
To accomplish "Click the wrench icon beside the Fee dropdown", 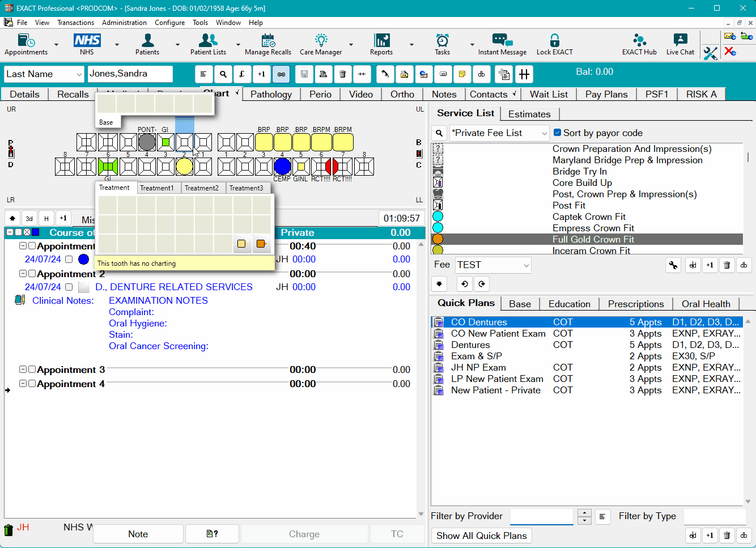I will point(673,265).
